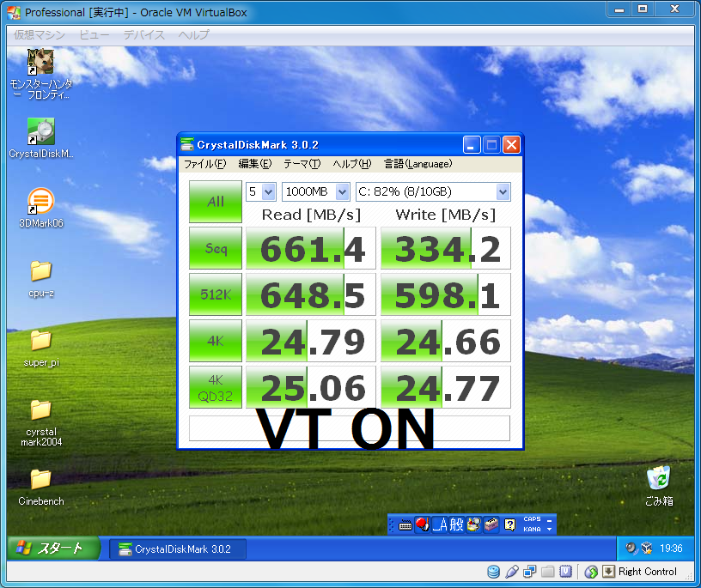This screenshot has height=588, width=701.
Task: Open the ヘルプ(H) menu in CrystalDiskMark
Action: [x=352, y=164]
